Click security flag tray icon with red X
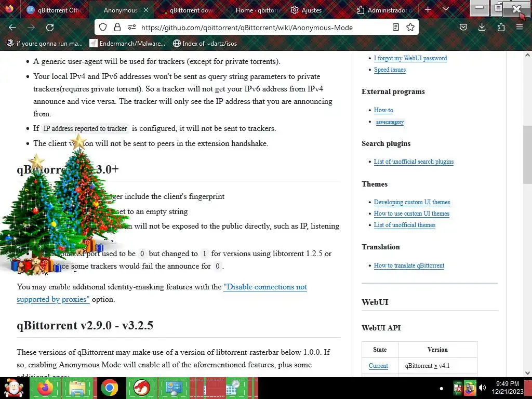The image size is (532, 399). point(458,388)
